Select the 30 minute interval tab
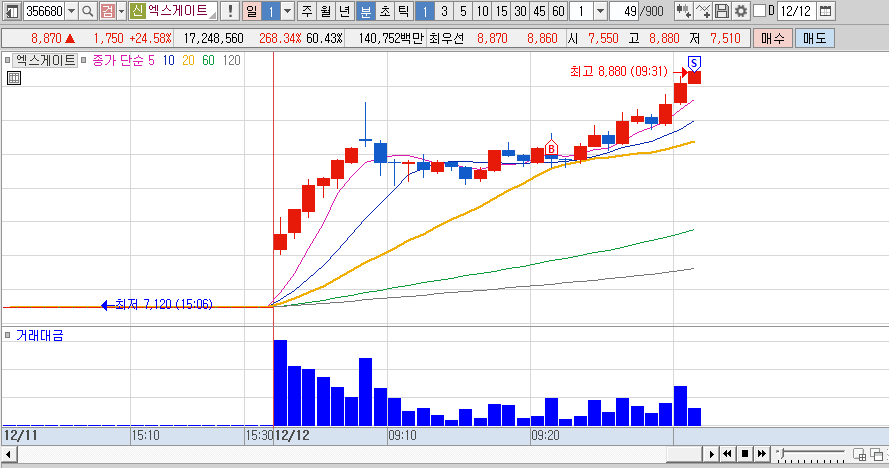Image resolution: width=889 pixels, height=468 pixels. click(520, 11)
